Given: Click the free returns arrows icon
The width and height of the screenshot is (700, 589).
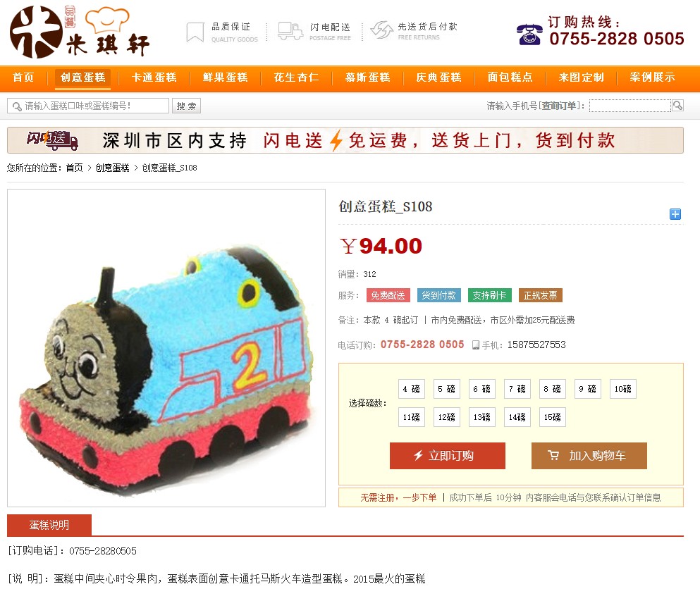Looking at the screenshot, I should [381, 30].
